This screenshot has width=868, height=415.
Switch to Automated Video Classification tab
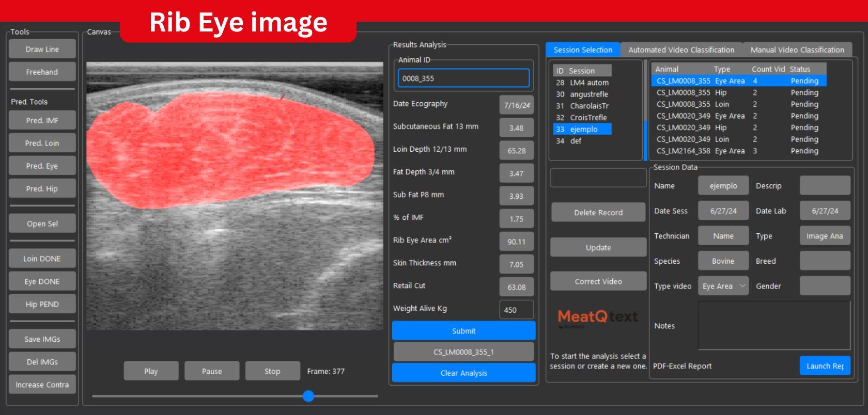681,50
